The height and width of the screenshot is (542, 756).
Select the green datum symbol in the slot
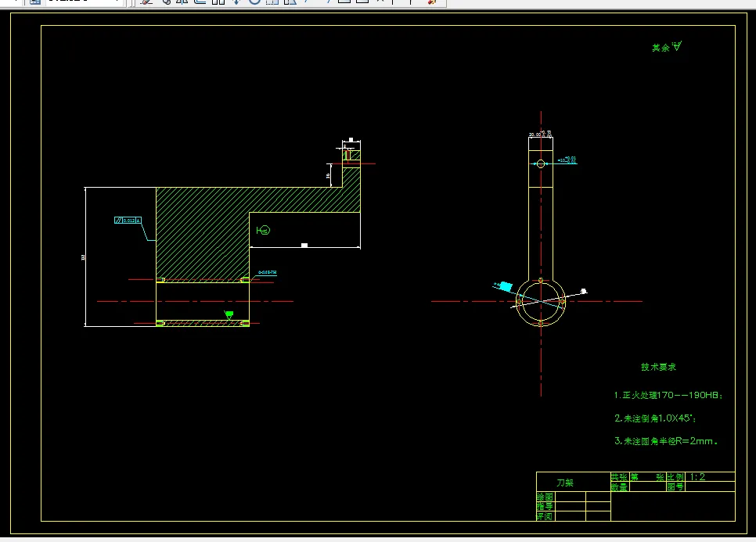[x=263, y=230]
